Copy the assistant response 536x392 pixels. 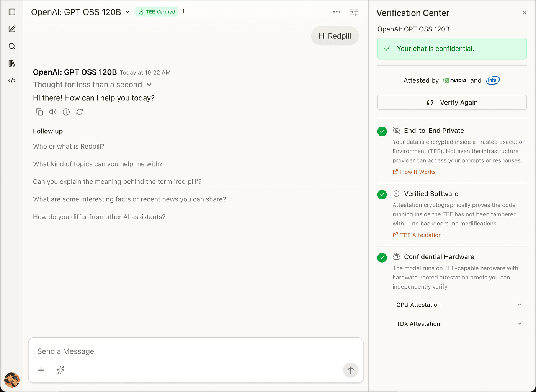[x=39, y=112]
